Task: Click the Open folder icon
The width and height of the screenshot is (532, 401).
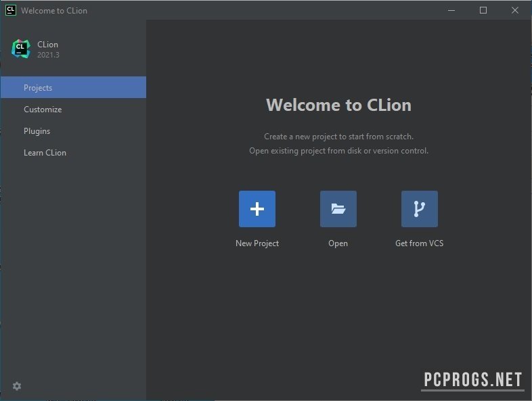Action: click(338, 209)
